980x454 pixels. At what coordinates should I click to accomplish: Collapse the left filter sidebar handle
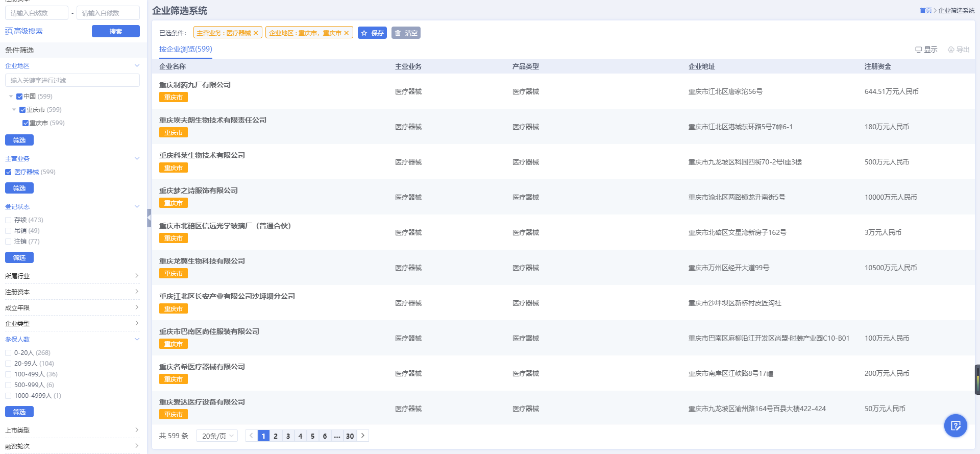click(x=149, y=218)
